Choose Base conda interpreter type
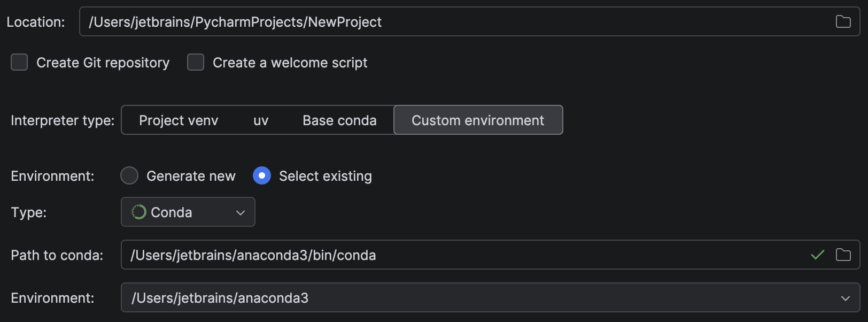Screen dimensions: 868x322 click(x=339, y=120)
